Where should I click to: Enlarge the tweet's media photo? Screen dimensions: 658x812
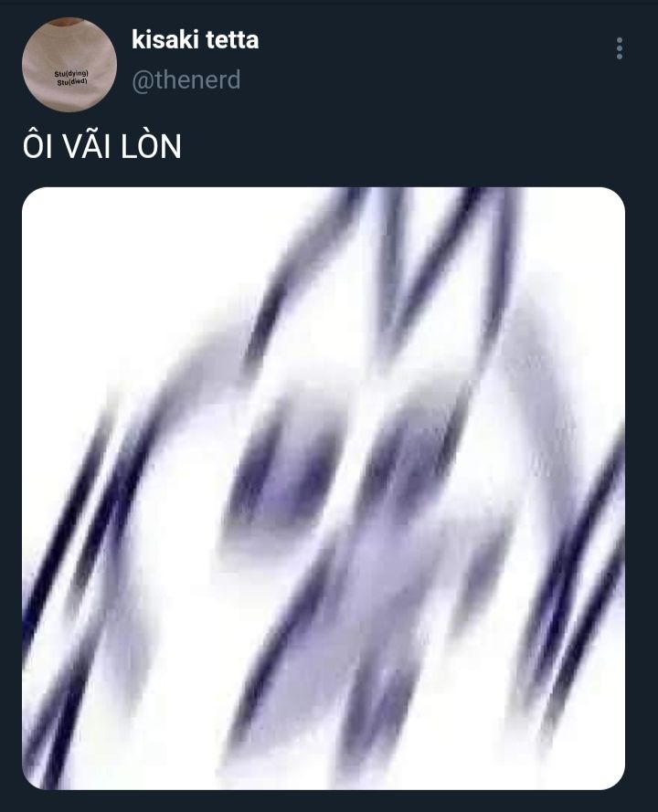(324, 489)
